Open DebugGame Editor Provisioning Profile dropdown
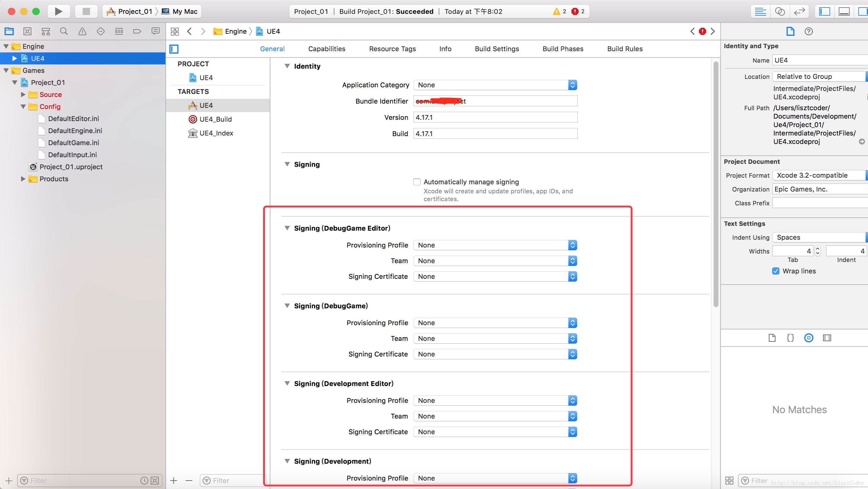The height and width of the screenshot is (489, 868). click(495, 245)
